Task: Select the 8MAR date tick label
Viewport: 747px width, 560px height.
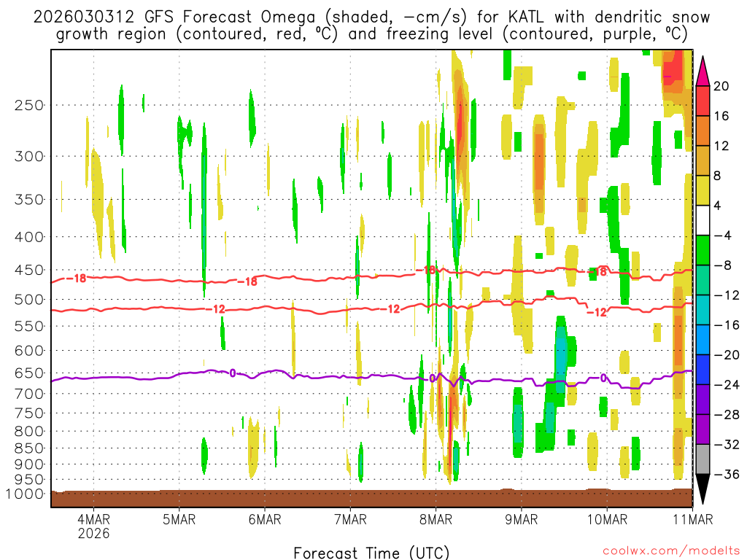Action: click(436, 519)
